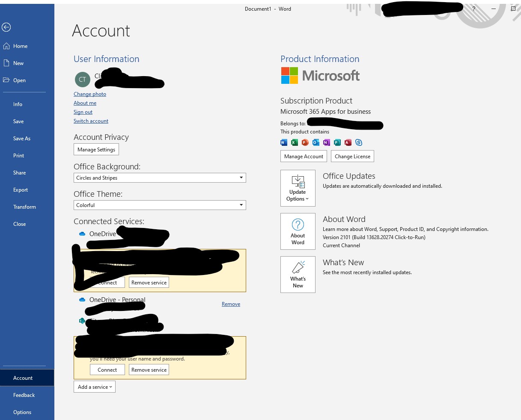
Task: Click Remove service in lower yellow box
Action: (x=149, y=370)
